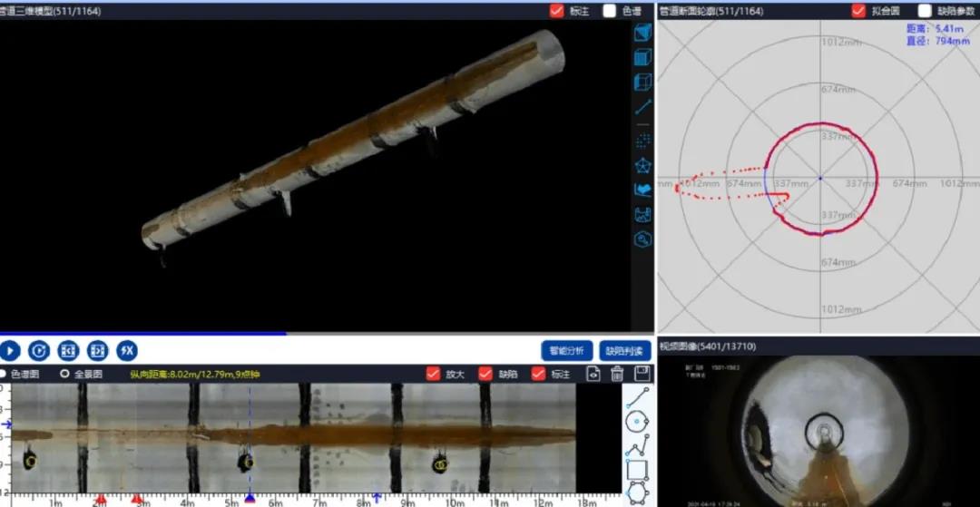Toggle the 缺陷参数 checkbox in profile panel
The height and width of the screenshot is (507, 980).
pos(925,11)
